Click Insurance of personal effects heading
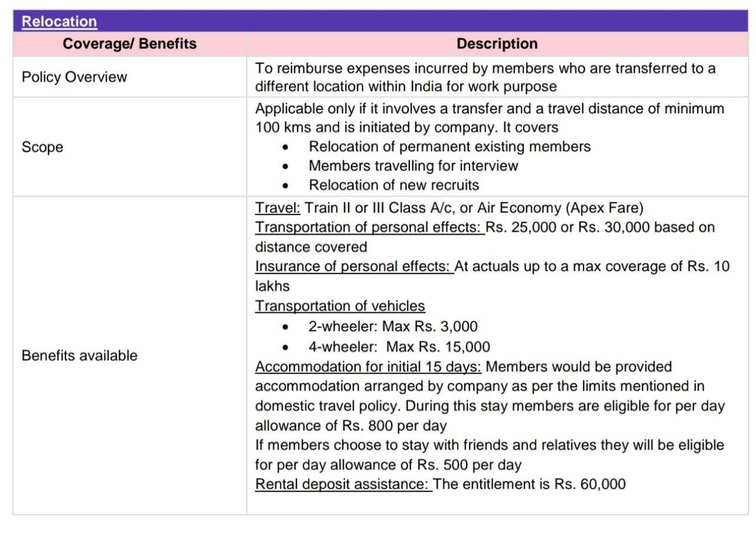The width and height of the screenshot is (756, 539). click(354, 266)
